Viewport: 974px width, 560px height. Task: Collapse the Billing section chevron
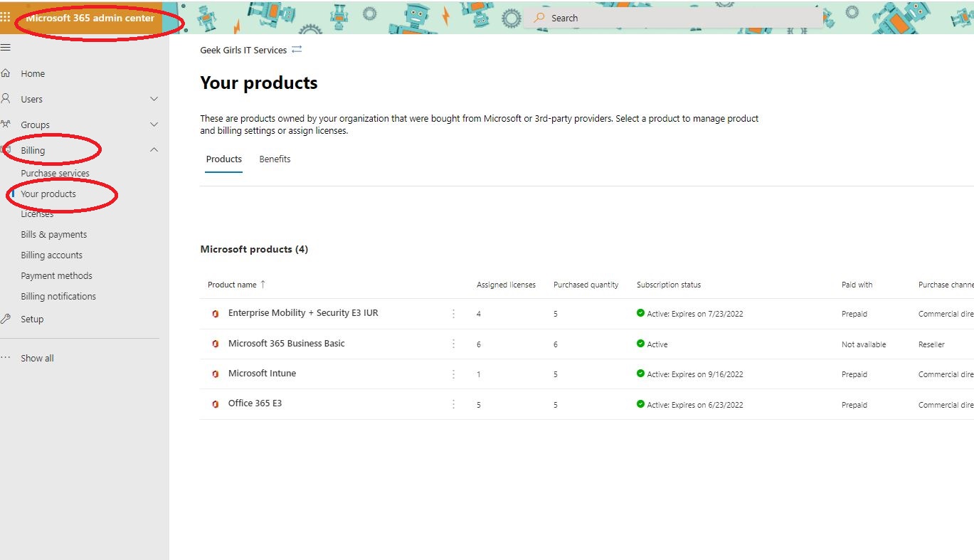154,150
